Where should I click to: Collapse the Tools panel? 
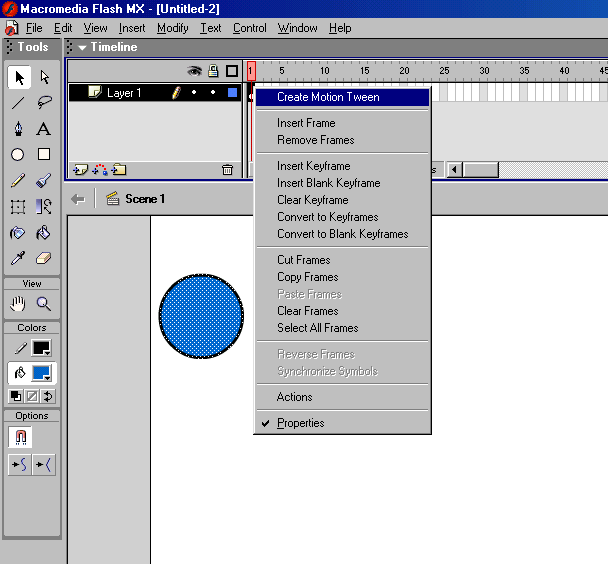coord(9,47)
